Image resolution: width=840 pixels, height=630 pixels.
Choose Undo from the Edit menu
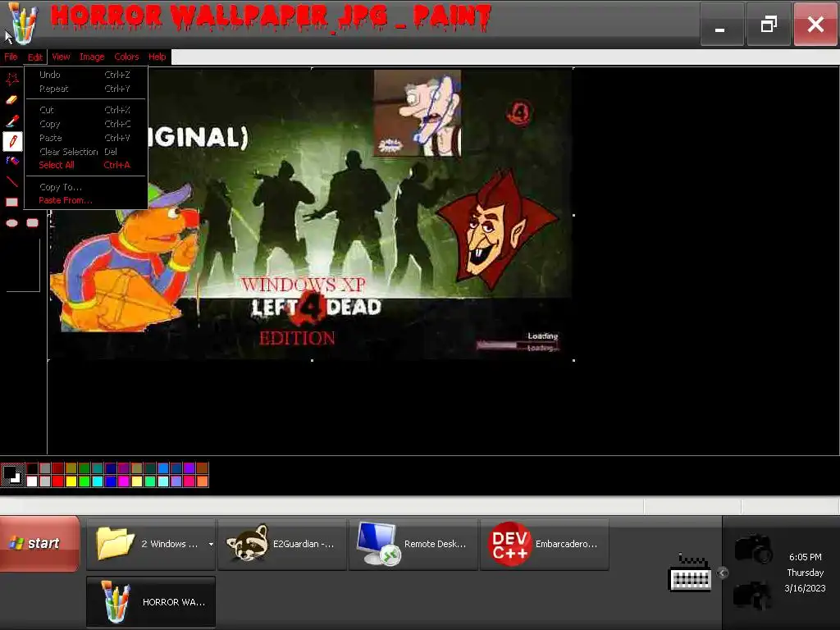[x=85, y=75]
